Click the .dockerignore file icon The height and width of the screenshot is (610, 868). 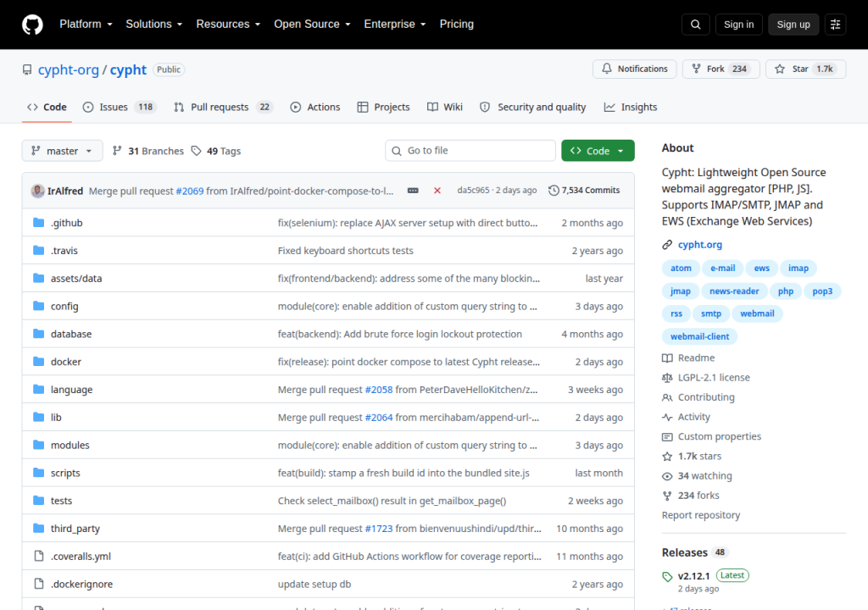point(39,584)
